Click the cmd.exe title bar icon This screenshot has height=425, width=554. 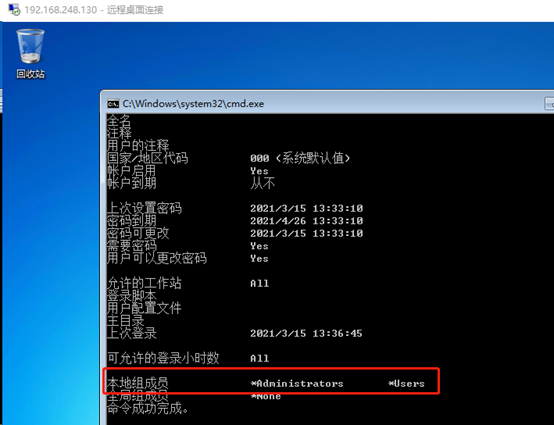pyautogui.click(x=113, y=104)
